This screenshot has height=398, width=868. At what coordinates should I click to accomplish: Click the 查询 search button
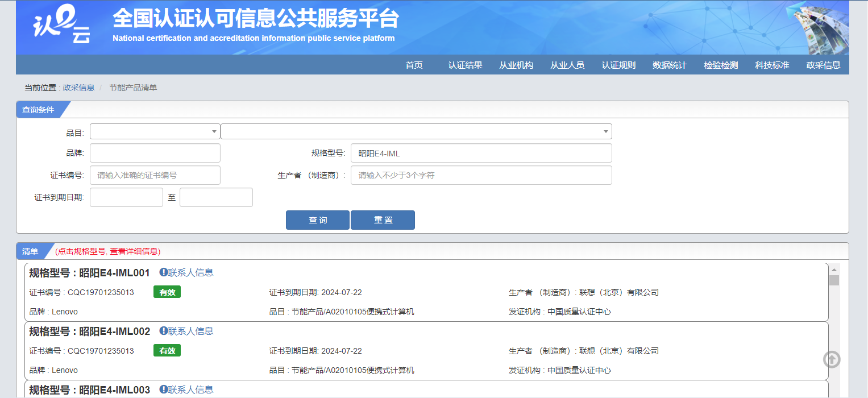pos(318,220)
